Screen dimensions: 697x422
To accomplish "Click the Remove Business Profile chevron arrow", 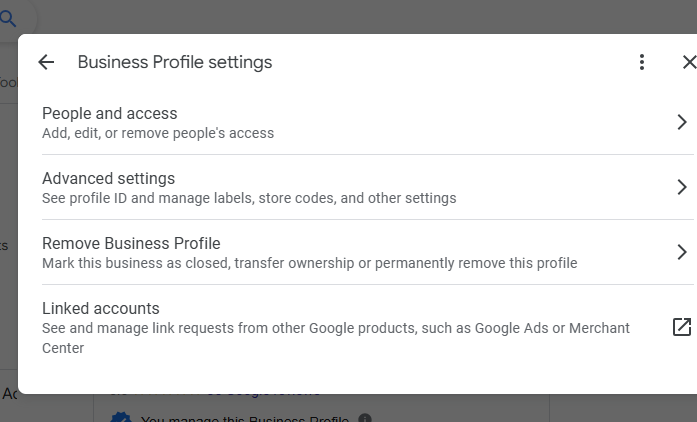I will [682, 252].
